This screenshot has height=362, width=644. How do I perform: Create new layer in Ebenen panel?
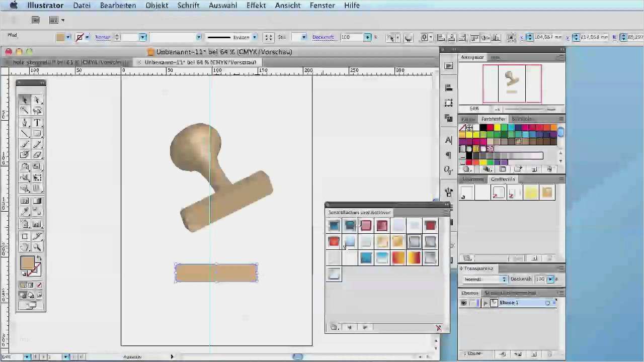point(534,354)
